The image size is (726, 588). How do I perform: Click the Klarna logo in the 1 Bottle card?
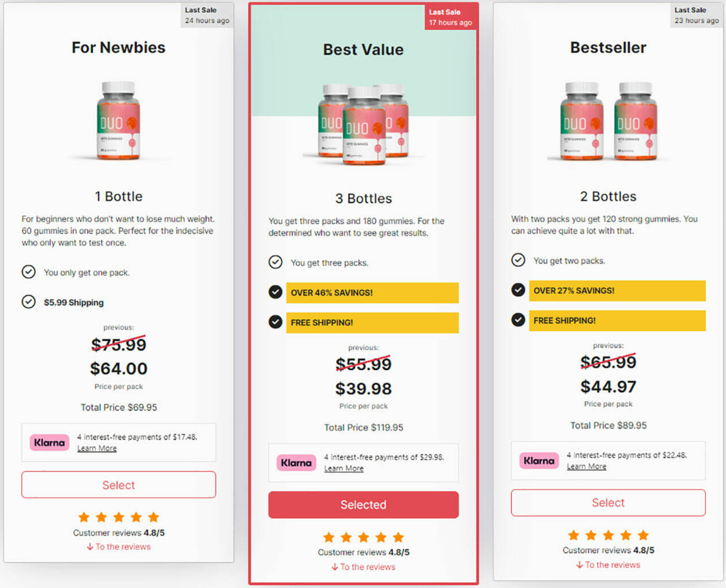tap(49, 442)
